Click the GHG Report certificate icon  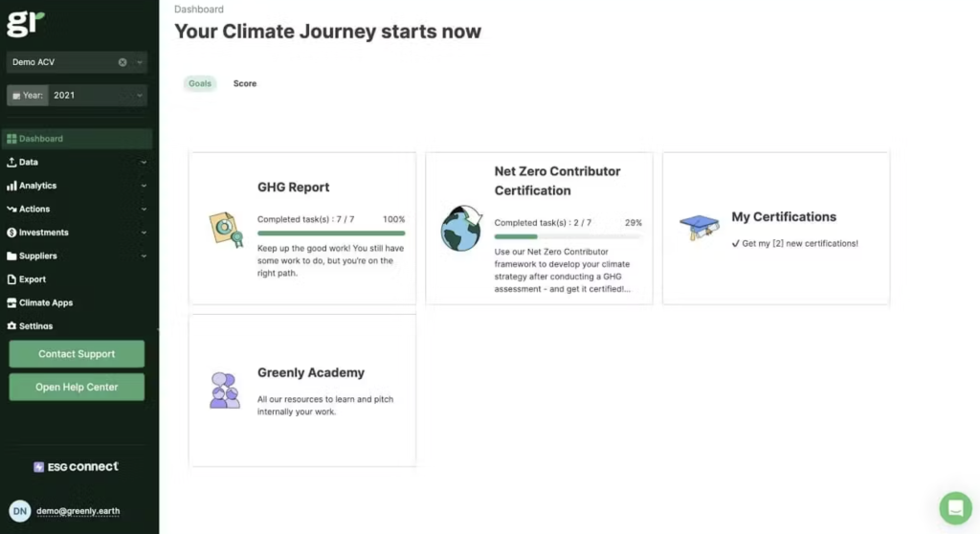click(x=226, y=229)
